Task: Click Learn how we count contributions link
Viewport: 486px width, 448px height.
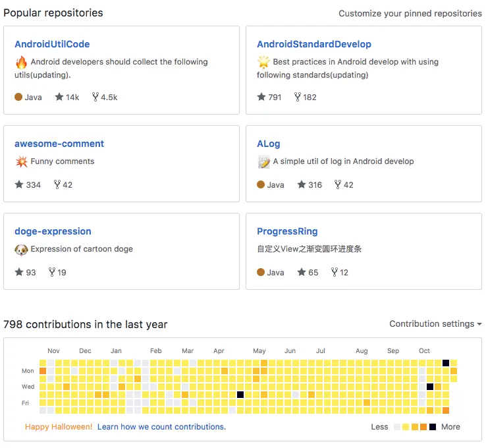Action: 161,427
